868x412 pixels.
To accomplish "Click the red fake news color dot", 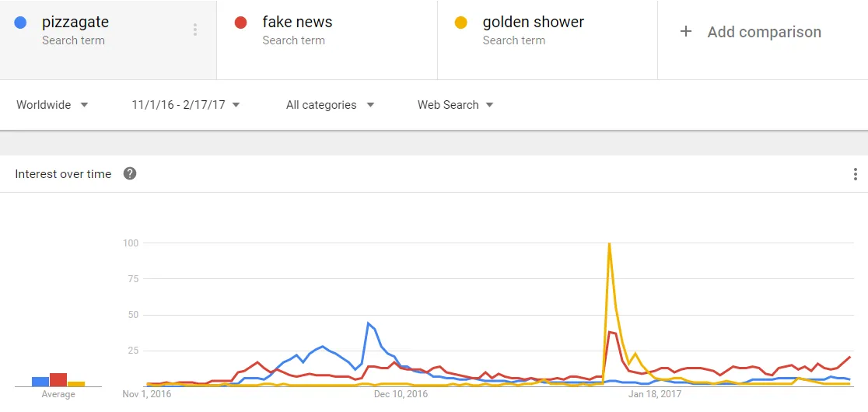I will (241, 23).
